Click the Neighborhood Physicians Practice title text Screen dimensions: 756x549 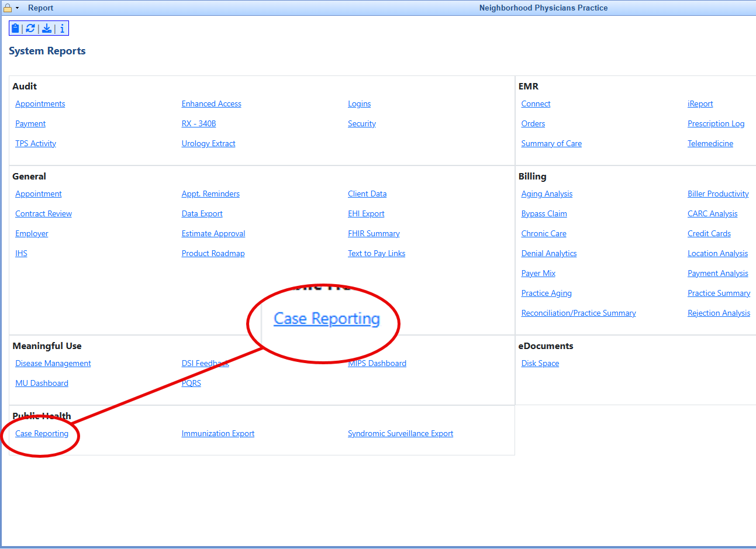tap(544, 8)
